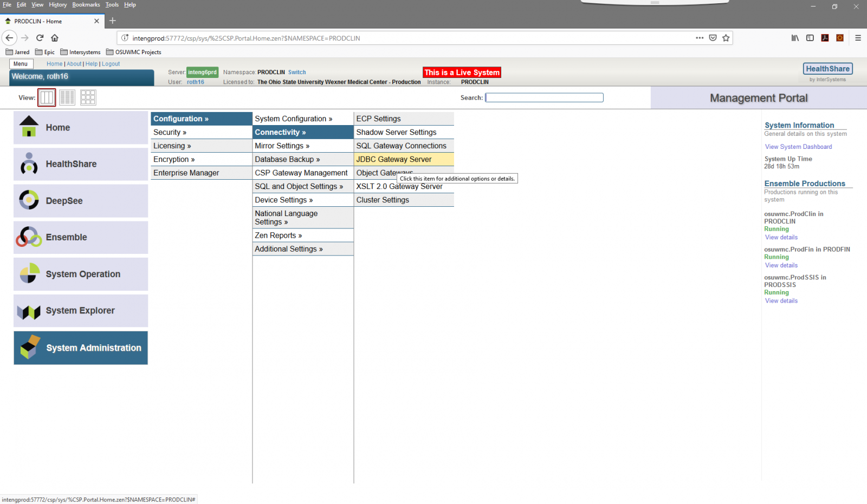Click Switch namespace link
867x504 pixels.
[297, 72]
